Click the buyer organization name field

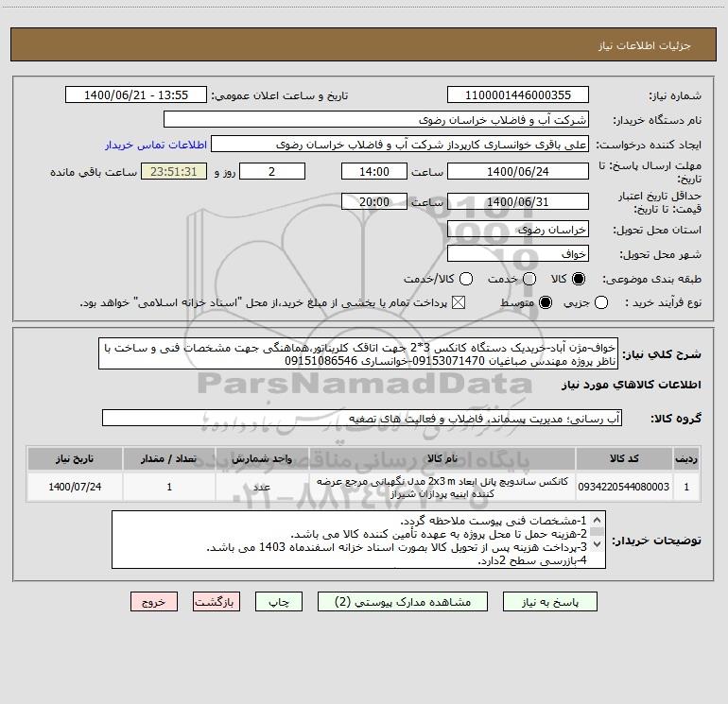[376, 120]
